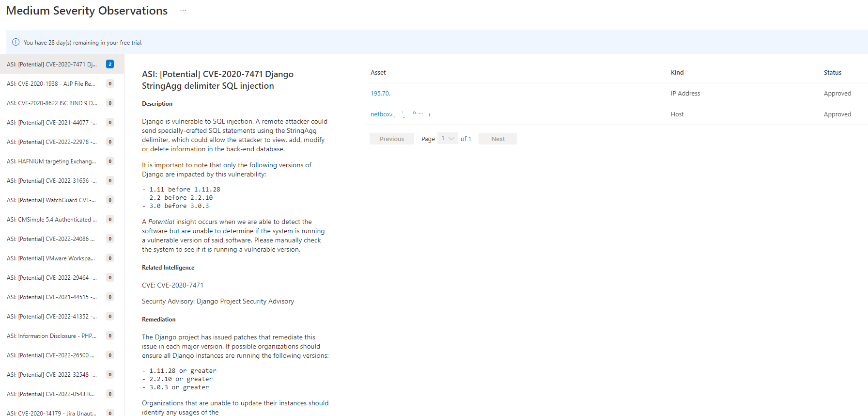The height and width of the screenshot is (416, 868).
Task: Click the Status column header
Action: (x=832, y=73)
